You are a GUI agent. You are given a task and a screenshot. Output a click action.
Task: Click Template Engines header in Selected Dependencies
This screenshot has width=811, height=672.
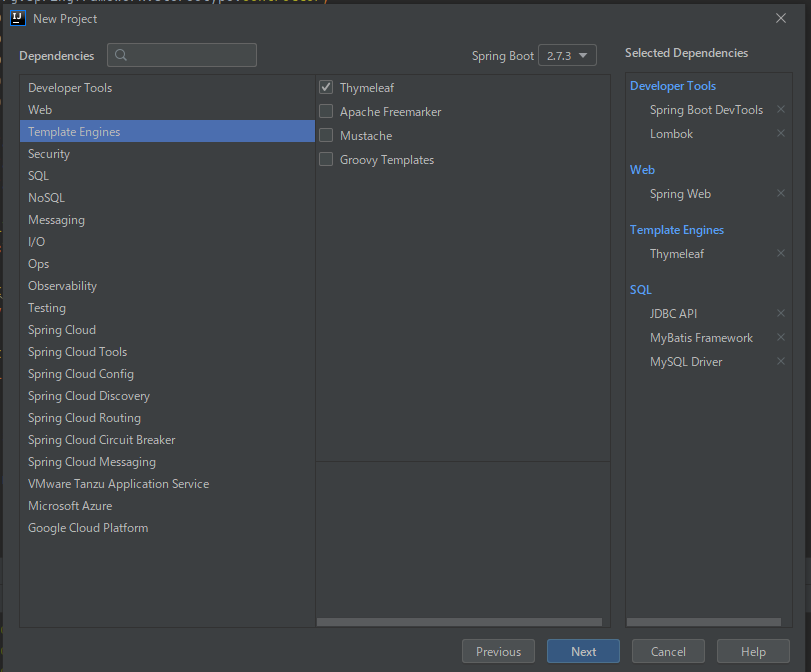coord(677,230)
